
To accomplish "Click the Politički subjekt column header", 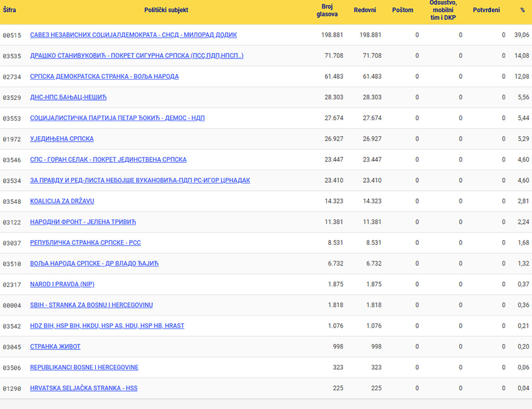I will tap(167, 10).
